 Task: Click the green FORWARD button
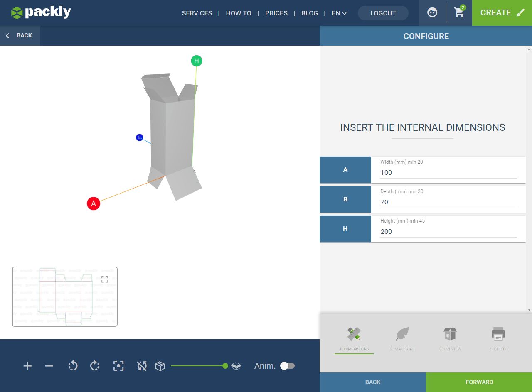(x=479, y=382)
